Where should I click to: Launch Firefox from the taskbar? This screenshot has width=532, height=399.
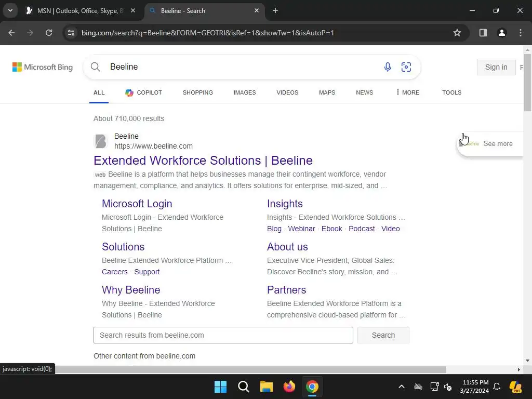[289, 387]
